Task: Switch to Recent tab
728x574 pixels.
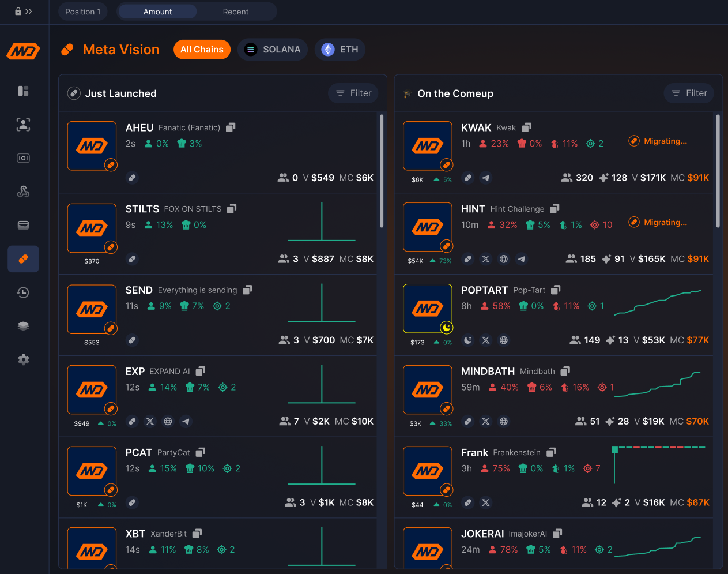Action: point(236,12)
